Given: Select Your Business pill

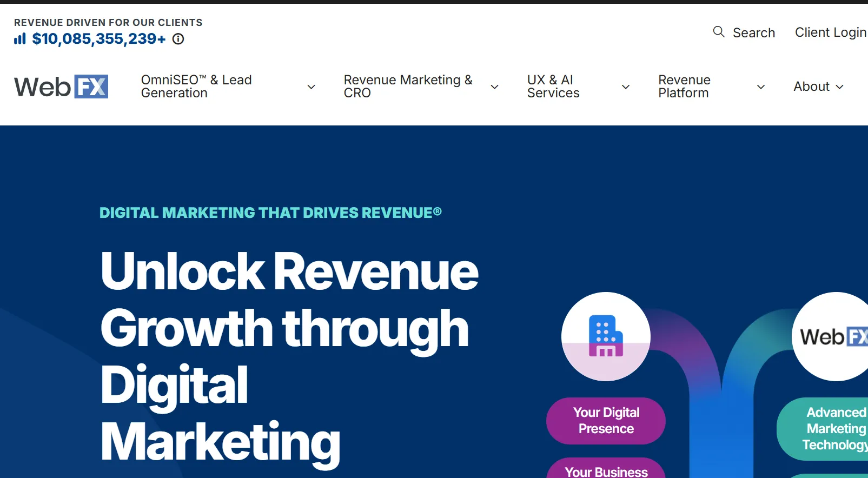Looking at the screenshot, I should click(x=606, y=468).
